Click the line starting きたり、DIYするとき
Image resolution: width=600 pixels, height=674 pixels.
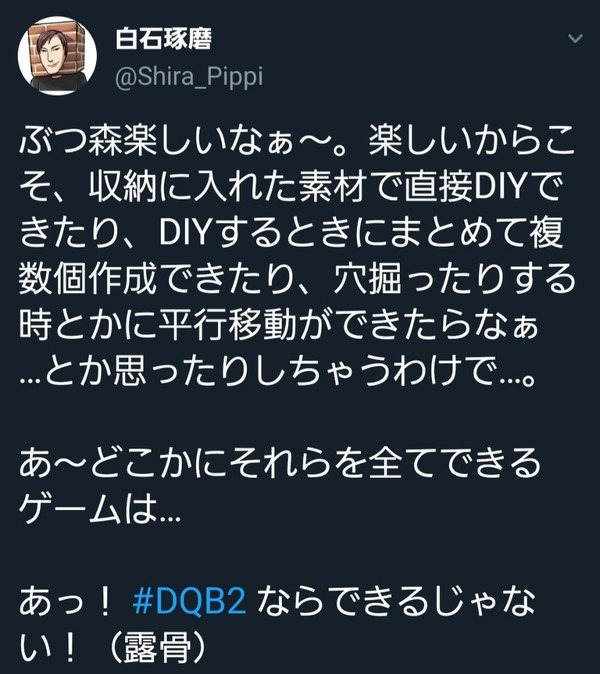(x=291, y=233)
